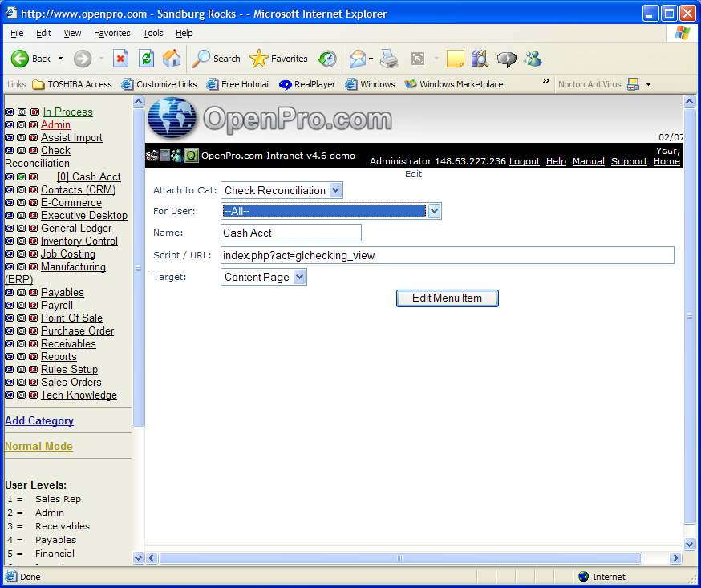Open the Tools menu
The image size is (701, 588).
[153, 33]
